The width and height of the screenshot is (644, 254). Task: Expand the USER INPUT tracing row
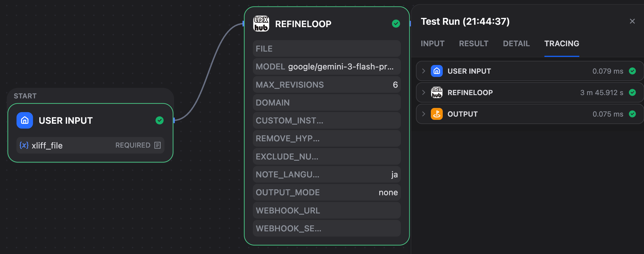coord(424,71)
